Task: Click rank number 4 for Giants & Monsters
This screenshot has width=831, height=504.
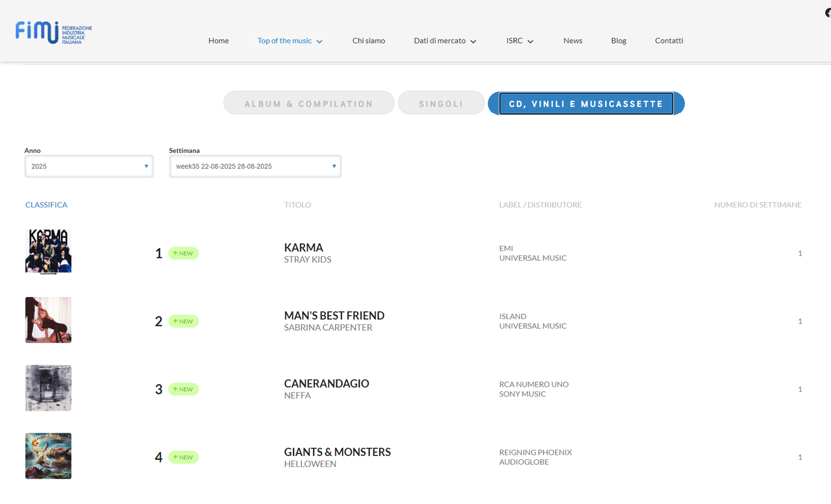Action: 158,458
